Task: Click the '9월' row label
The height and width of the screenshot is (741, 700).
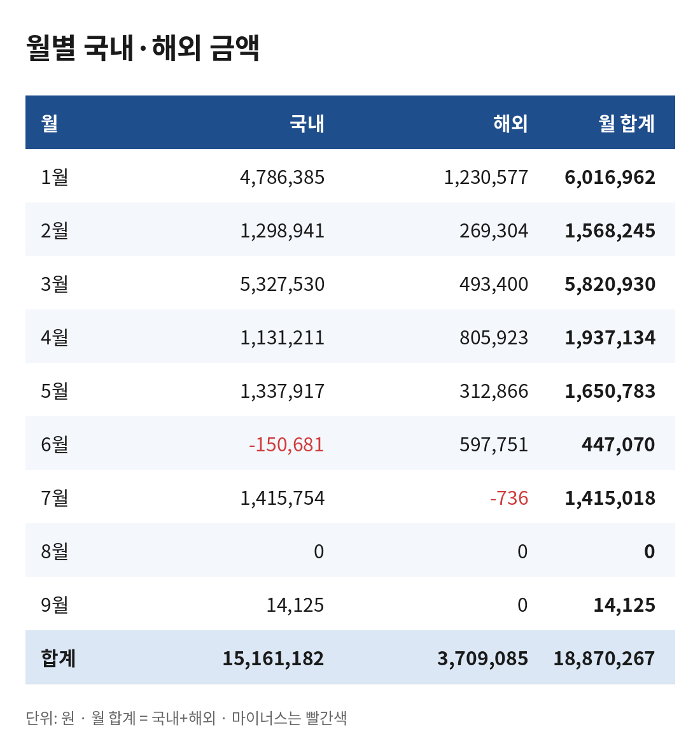Action: tap(54, 604)
